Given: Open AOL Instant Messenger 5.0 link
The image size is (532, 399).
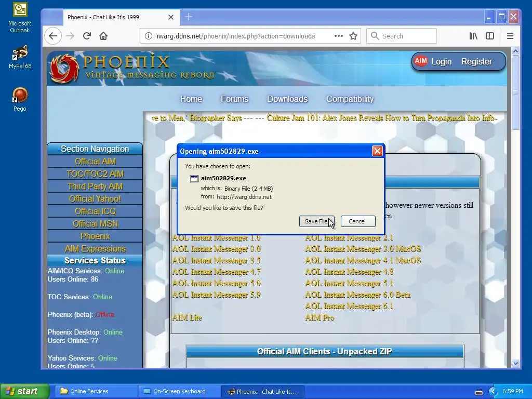Looking at the screenshot, I should [x=217, y=283].
